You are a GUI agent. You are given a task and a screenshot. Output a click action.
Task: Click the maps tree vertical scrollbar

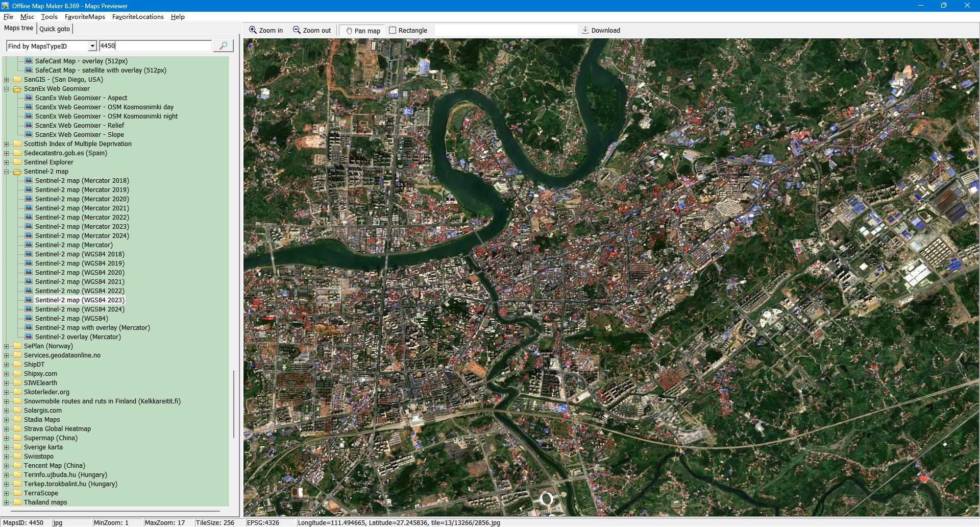[x=234, y=403]
